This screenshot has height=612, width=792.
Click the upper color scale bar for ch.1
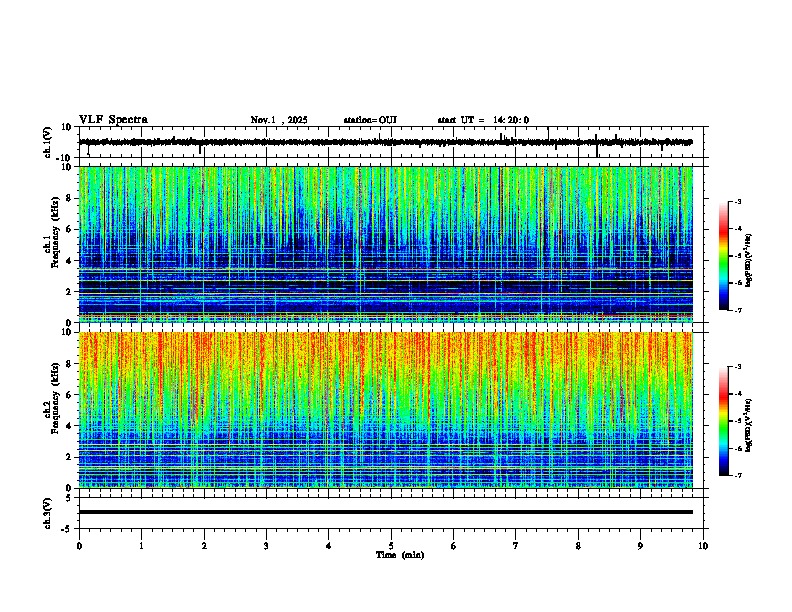[724, 256]
